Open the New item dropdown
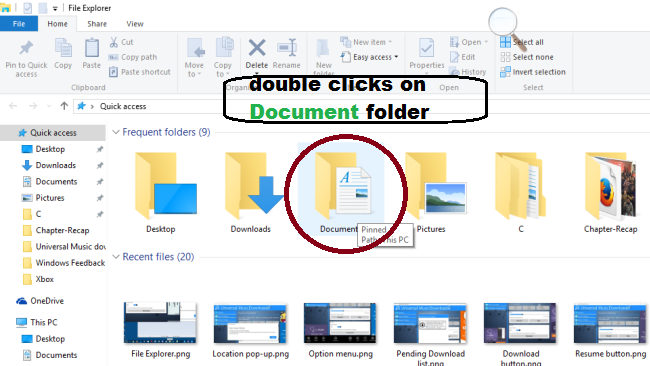 point(366,42)
